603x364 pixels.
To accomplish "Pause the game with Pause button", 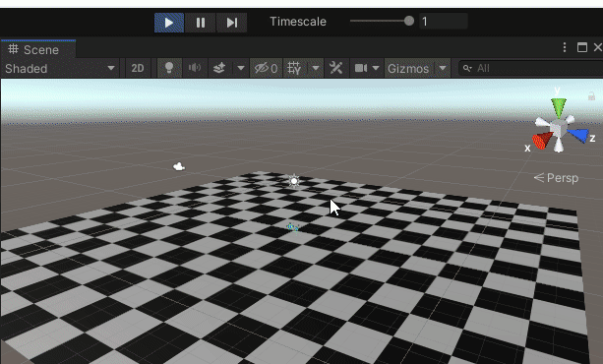I will (201, 23).
